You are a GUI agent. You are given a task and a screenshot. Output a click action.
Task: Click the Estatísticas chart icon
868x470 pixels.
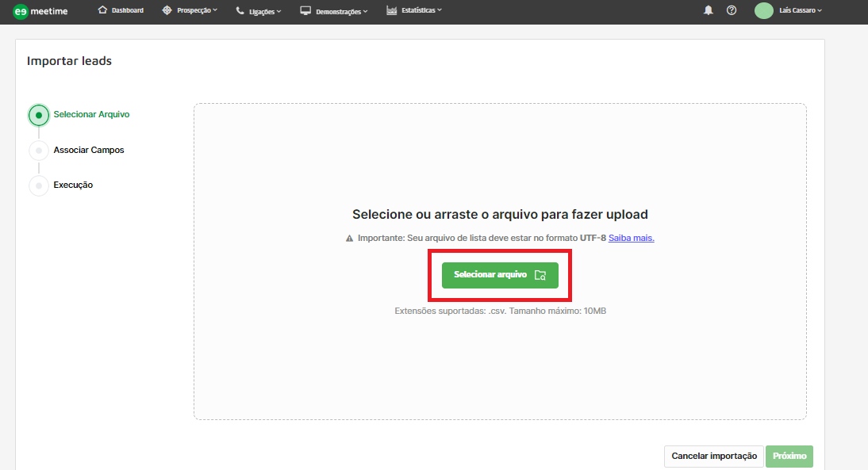tap(391, 10)
